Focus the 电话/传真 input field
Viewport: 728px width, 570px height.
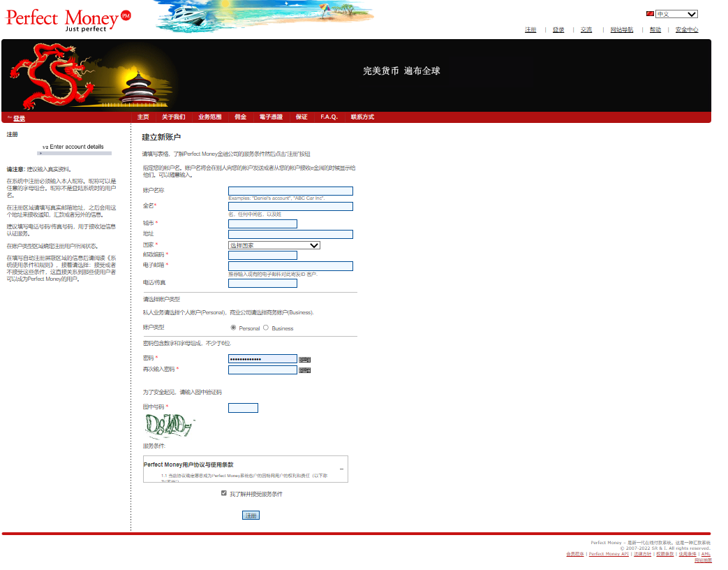(x=262, y=283)
